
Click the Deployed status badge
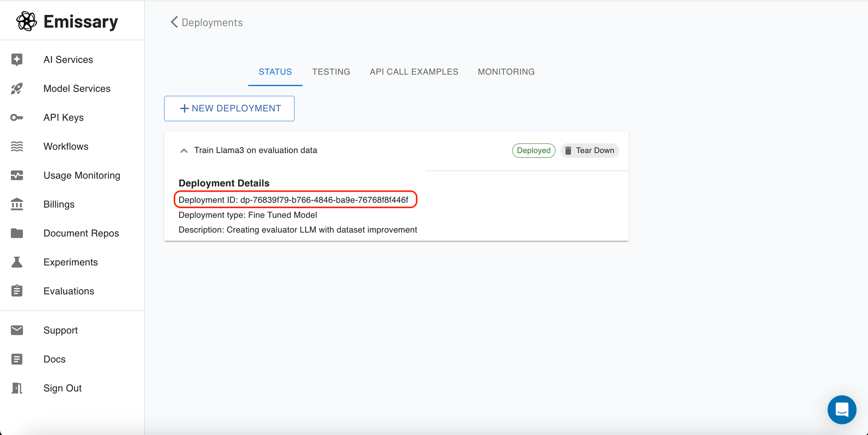533,150
